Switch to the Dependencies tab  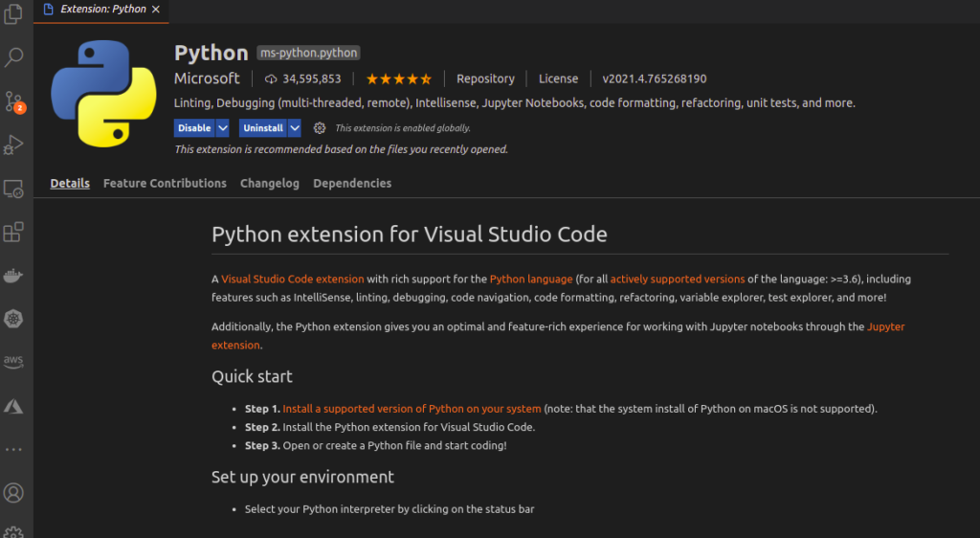coord(352,183)
